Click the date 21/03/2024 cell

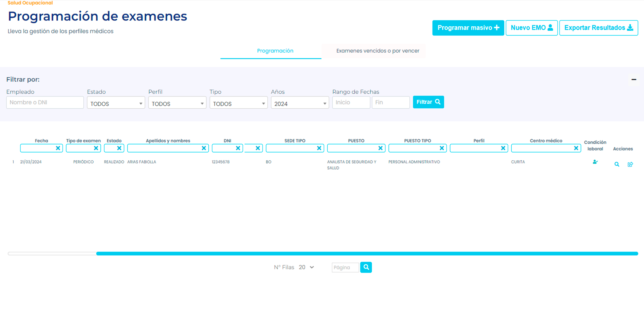pyautogui.click(x=31, y=162)
